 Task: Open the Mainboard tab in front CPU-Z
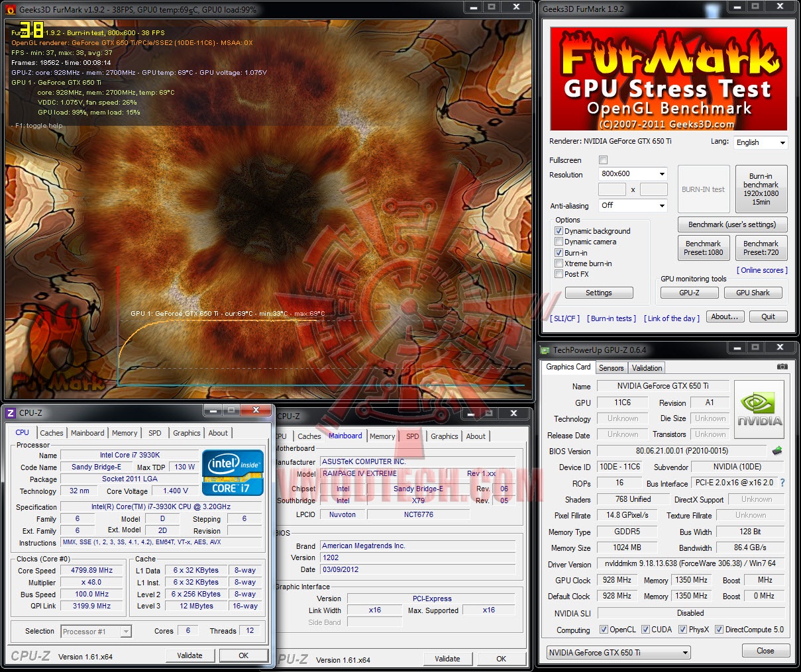pos(87,433)
